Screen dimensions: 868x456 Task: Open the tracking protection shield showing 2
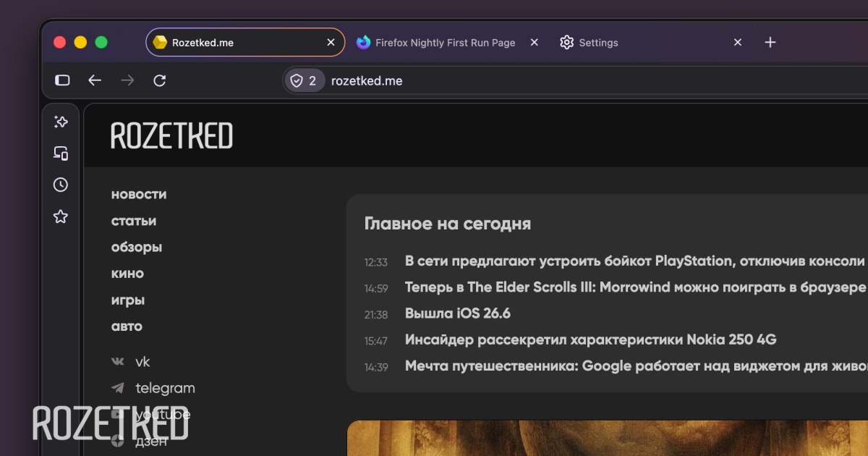[x=304, y=80]
